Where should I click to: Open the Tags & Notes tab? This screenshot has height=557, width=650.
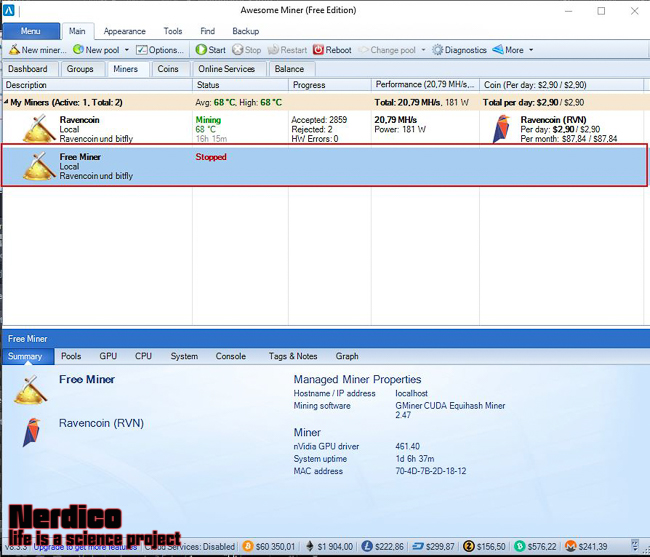293,356
